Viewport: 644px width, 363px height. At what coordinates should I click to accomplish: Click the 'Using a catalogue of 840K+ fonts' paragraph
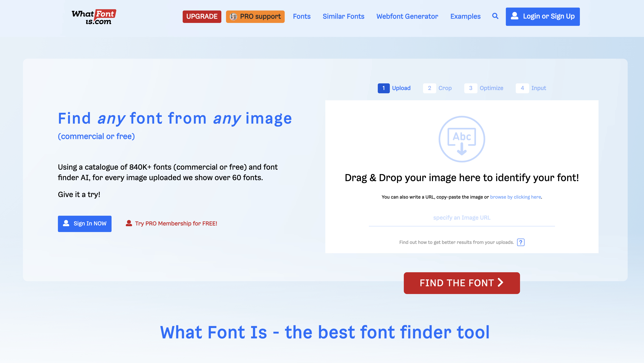168,172
